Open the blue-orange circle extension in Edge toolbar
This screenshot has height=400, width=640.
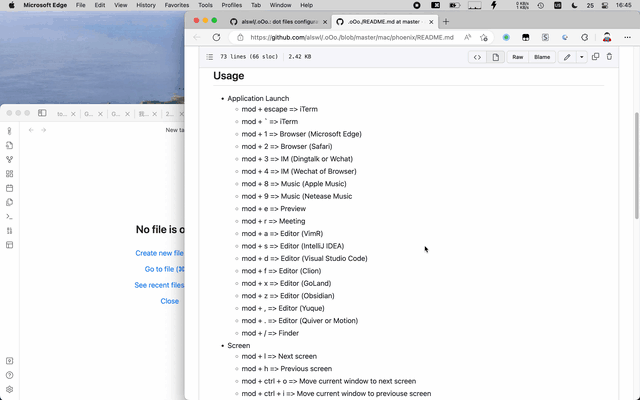[x=565, y=38]
